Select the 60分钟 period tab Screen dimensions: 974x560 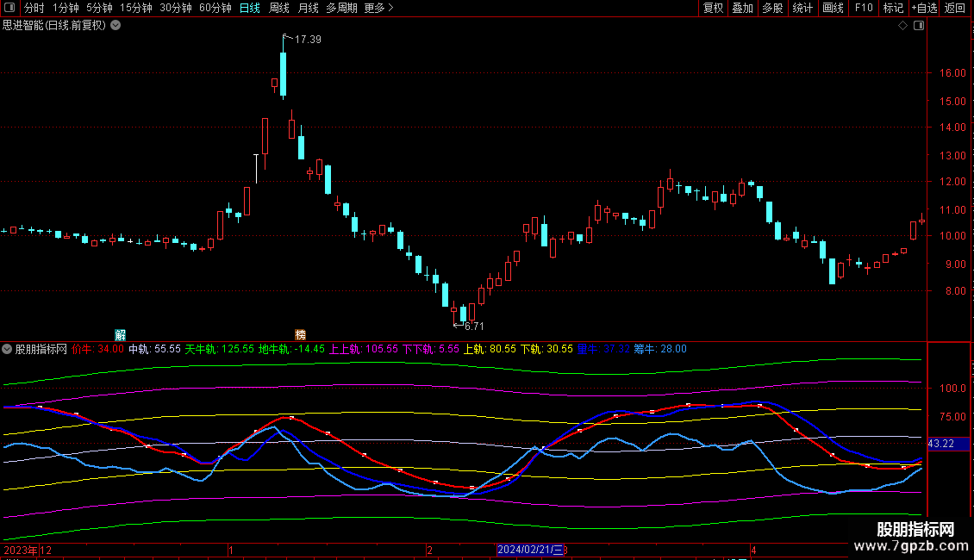pyautogui.click(x=215, y=9)
